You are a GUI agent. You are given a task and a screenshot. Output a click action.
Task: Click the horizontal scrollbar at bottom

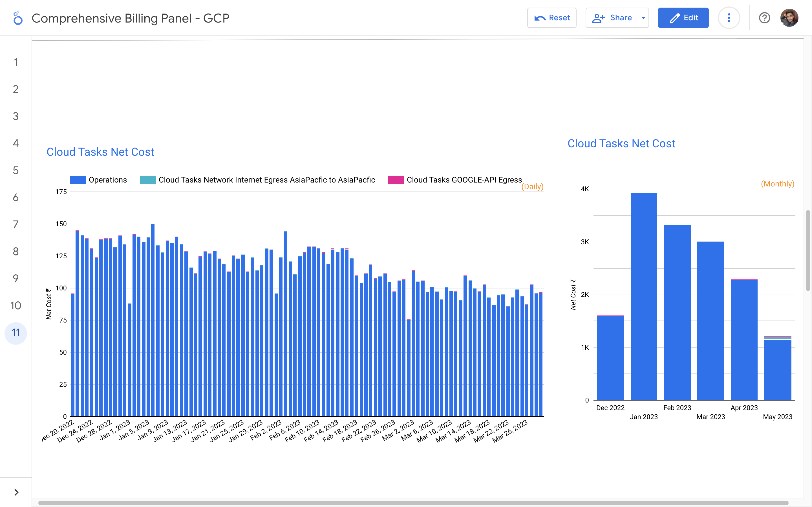tap(413, 503)
